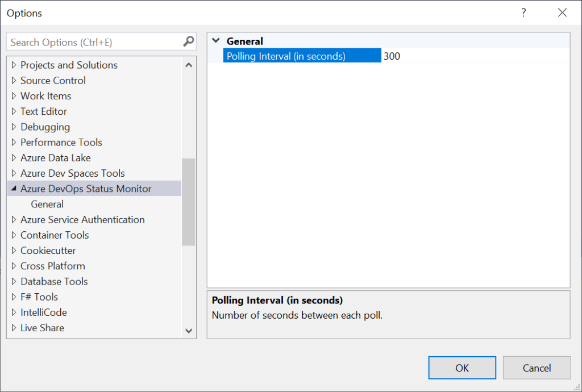Click the search magnifier icon
This screenshot has width=582, height=392.
(x=188, y=41)
